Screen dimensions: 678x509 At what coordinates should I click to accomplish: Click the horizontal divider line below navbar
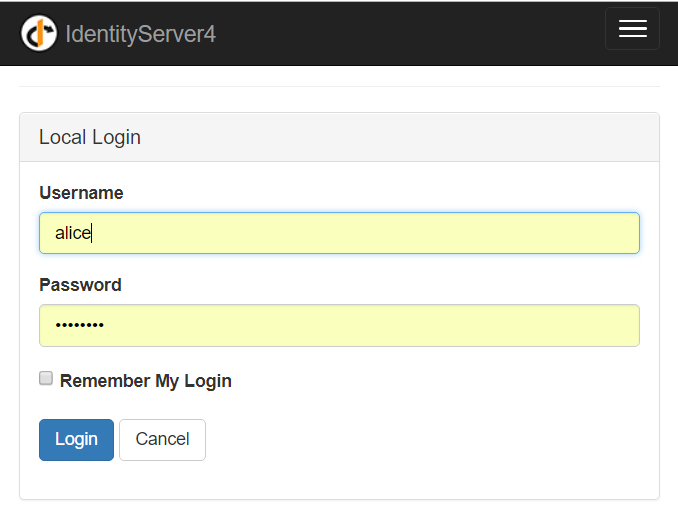pyautogui.click(x=339, y=87)
